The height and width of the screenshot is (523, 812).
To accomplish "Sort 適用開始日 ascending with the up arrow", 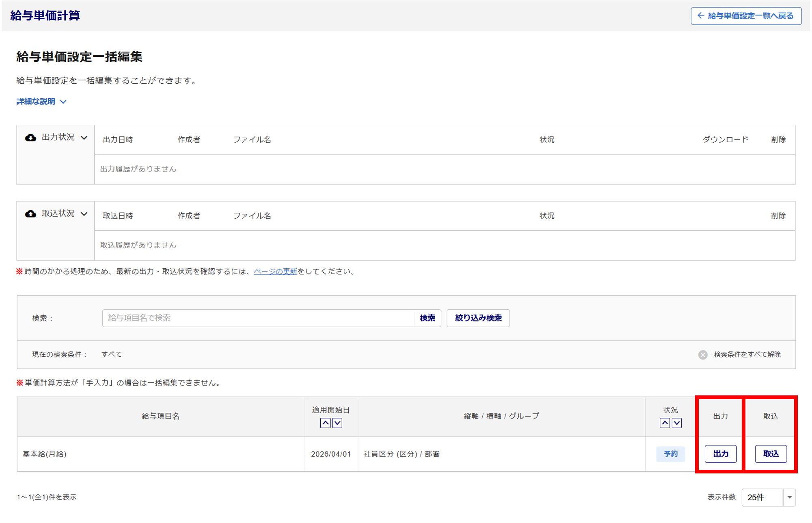I will click(x=325, y=423).
